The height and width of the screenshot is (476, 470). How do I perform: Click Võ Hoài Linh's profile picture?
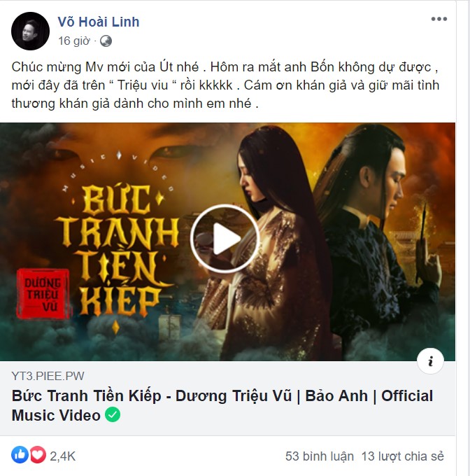30,31
